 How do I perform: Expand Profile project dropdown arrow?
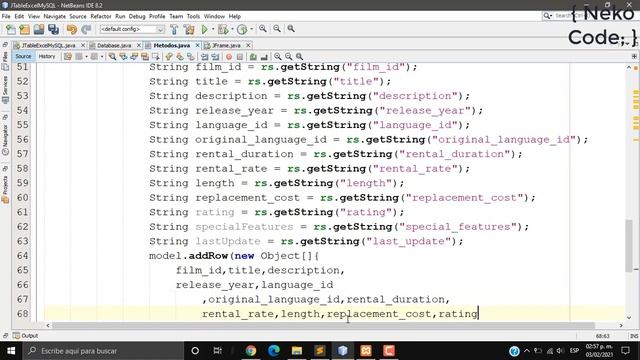(251, 29)
